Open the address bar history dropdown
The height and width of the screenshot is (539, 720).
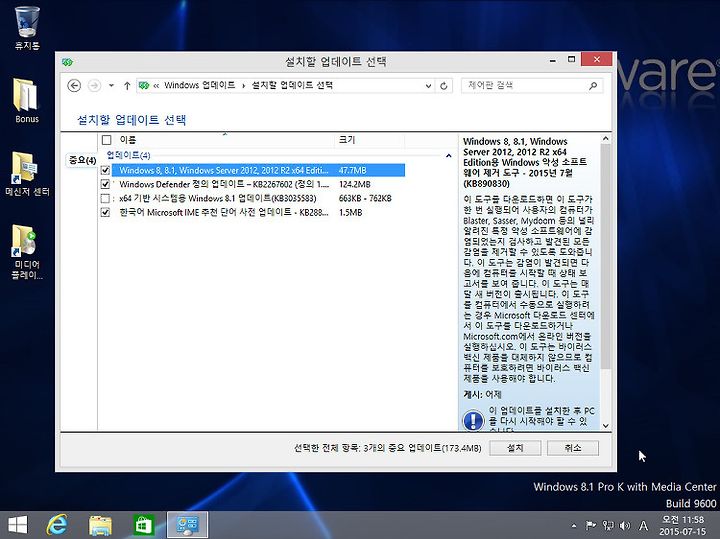(428, 85)
